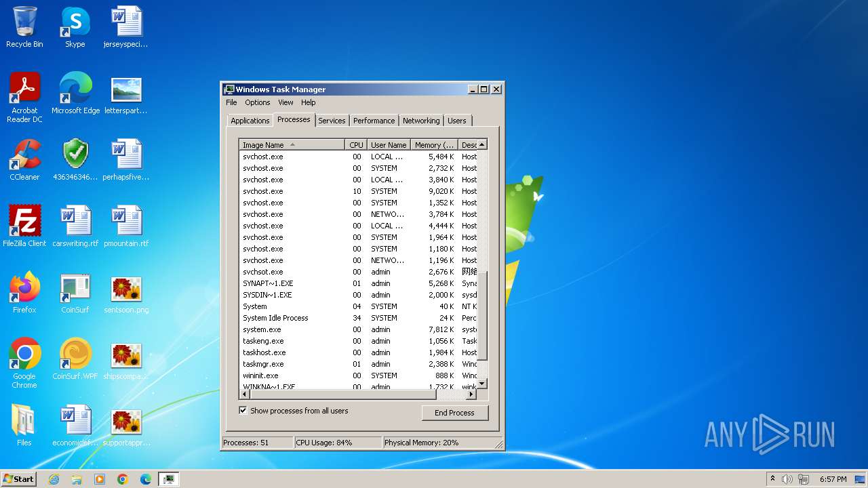Screen dimensions: 868x488
Task: Click the process list scroll up arrow
Action: click(x=482, y=144)
